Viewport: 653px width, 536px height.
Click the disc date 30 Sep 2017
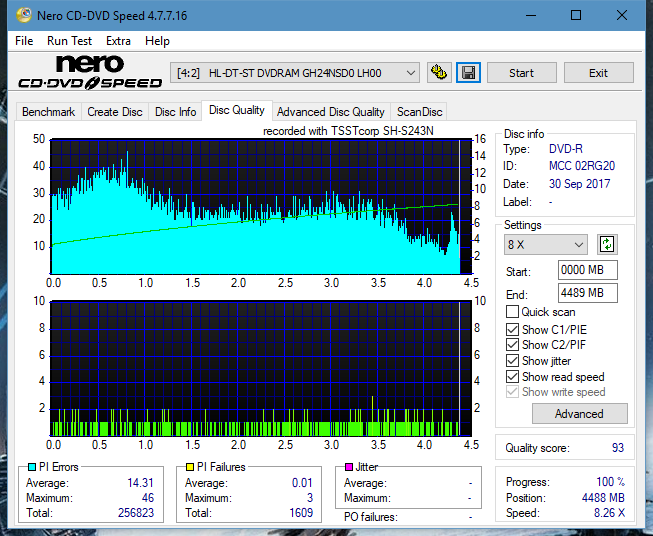click(579, 184)
